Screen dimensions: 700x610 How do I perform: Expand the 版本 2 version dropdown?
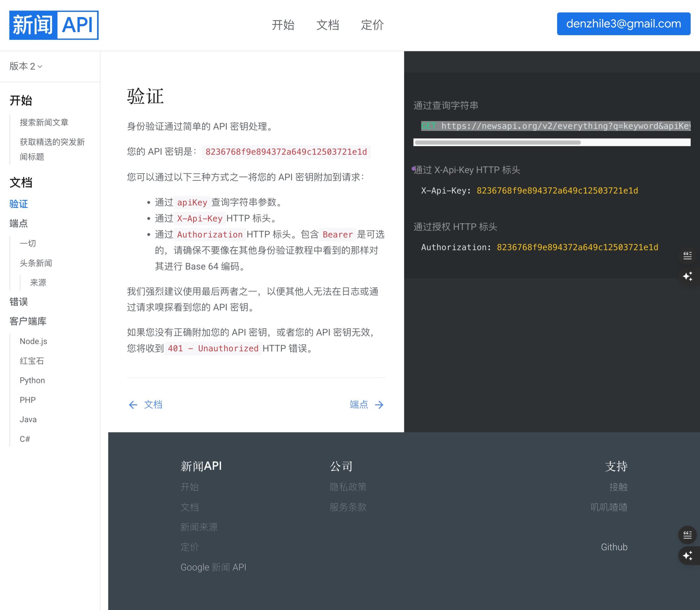(x=26, y=66)
